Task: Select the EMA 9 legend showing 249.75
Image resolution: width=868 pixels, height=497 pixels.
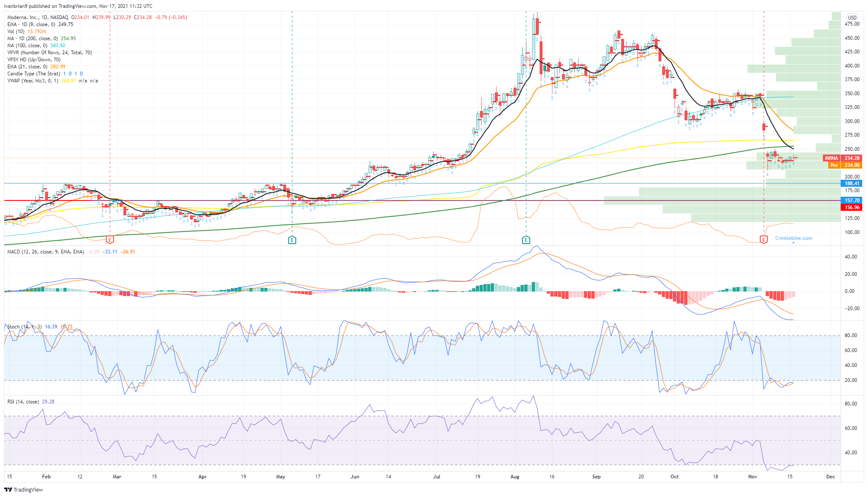Action: tap(40, 24)
